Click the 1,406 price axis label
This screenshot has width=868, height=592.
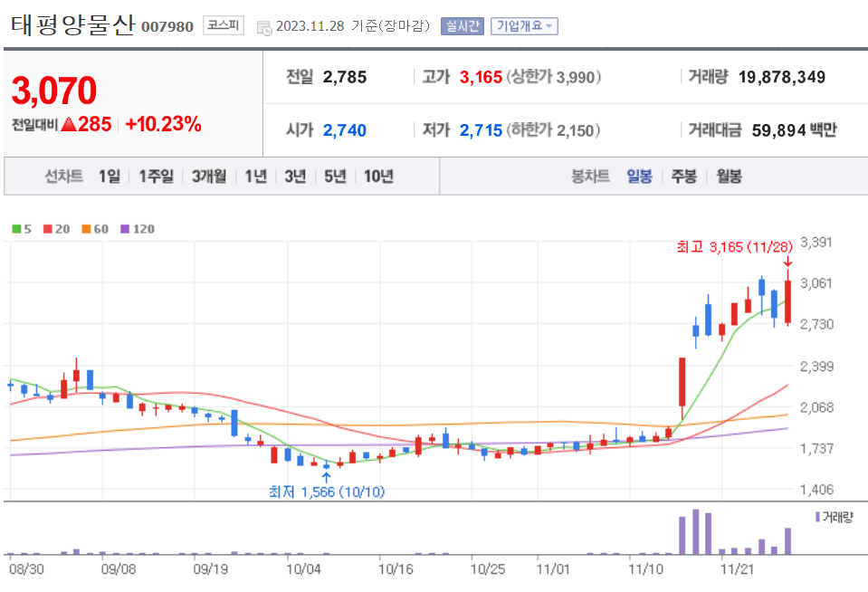tap(816, 490)
